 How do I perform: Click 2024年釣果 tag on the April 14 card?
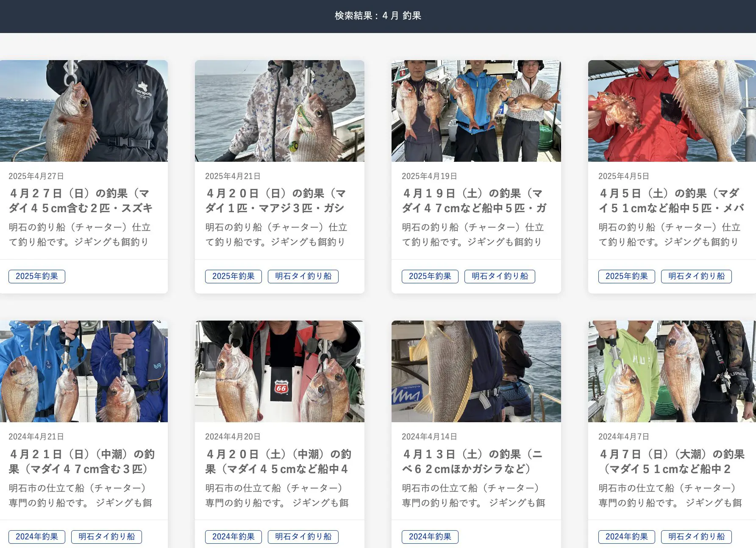click(x=430, y=537)
